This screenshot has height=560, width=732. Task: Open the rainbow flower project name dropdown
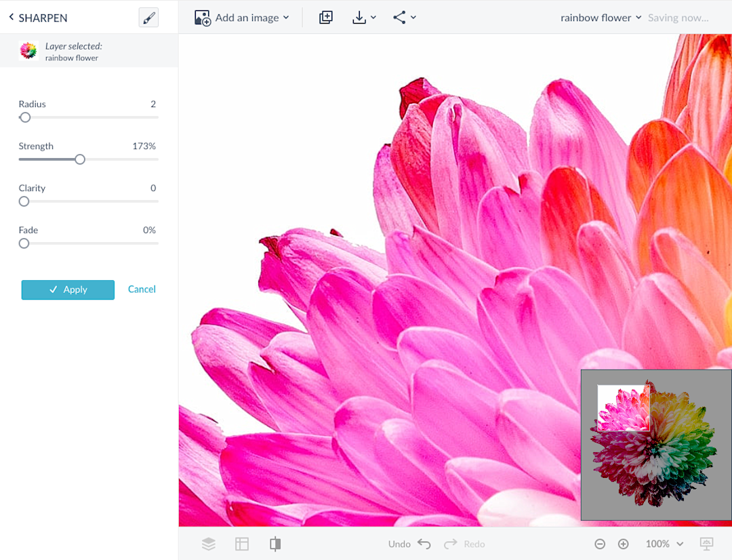pyautogui.click(x=601, y=17)
